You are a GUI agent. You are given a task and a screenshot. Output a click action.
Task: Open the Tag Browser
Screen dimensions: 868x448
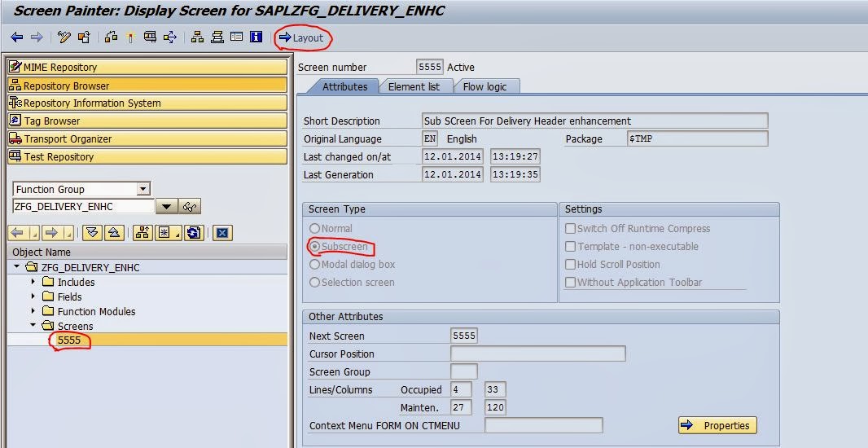coord(147,121)
